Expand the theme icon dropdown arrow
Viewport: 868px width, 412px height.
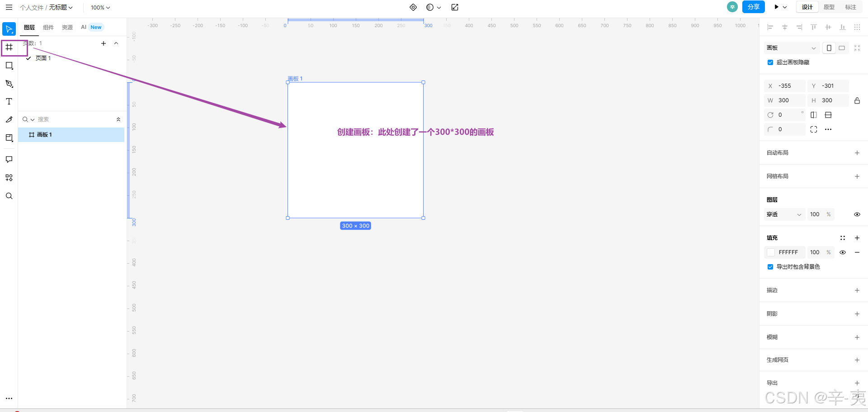pos(439,7)
